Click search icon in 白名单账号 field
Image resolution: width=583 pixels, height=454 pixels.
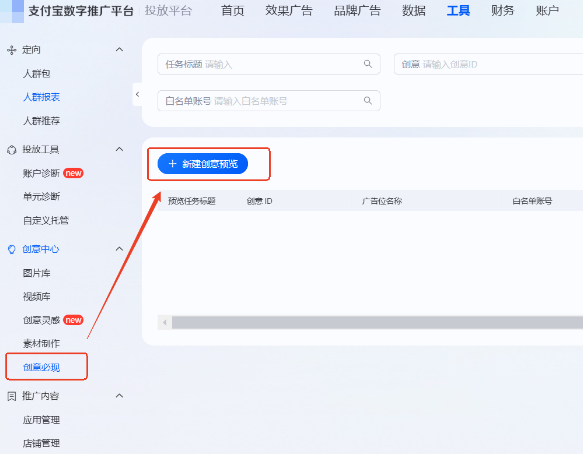point(368,100)
